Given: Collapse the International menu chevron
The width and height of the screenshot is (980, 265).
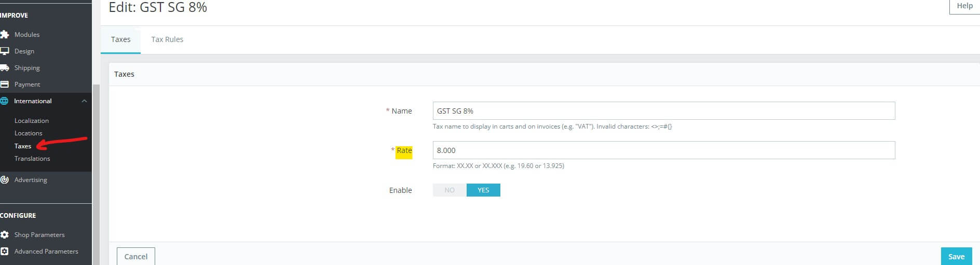Looking at the screenshot, I should [84, 101].
